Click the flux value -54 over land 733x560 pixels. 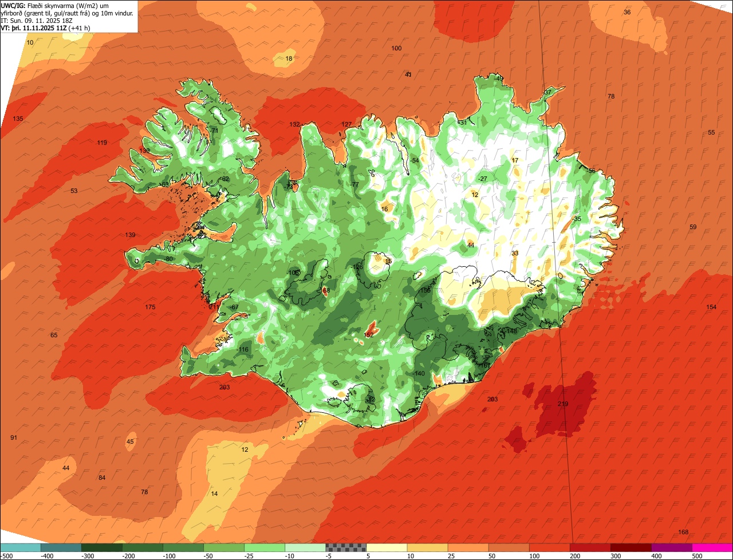pyautogui.click(x=415, y=160)
